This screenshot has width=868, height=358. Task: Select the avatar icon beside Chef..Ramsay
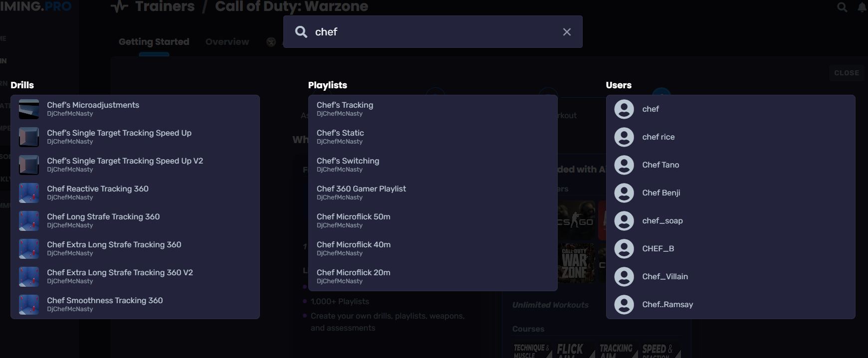(624, 305)
